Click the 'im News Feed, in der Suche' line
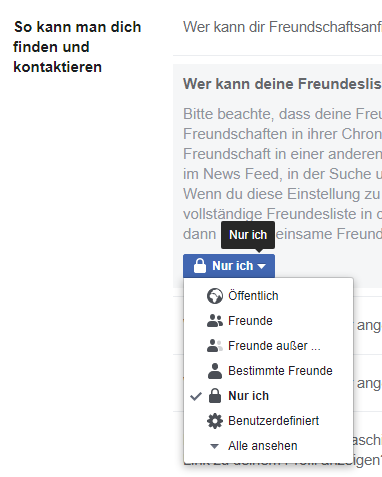 pyautogui.click(x=282, y=174)
